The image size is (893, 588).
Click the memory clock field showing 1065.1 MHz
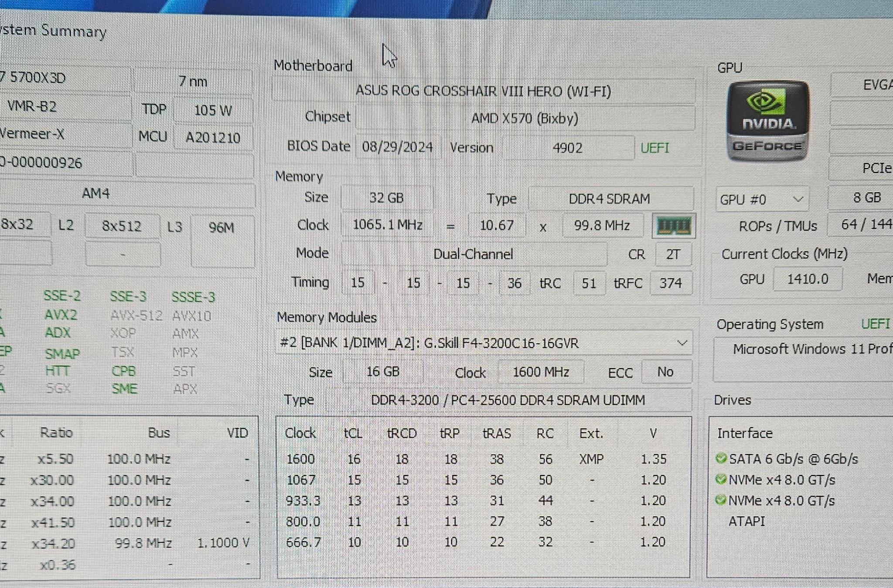(x=387, y=225)
